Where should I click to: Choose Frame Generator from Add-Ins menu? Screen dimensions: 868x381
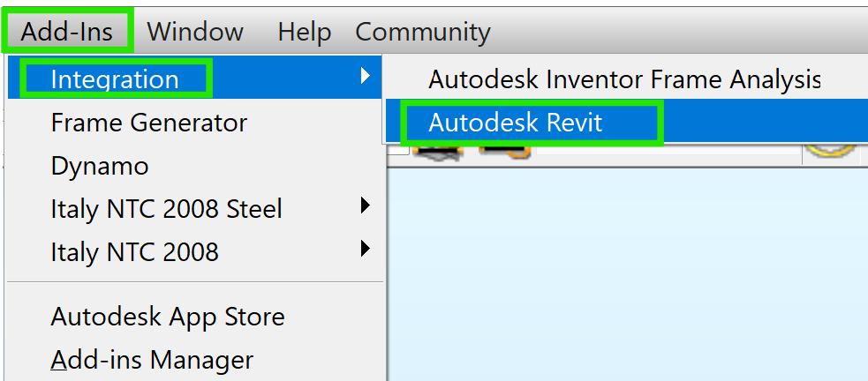(x=195, y=123)
